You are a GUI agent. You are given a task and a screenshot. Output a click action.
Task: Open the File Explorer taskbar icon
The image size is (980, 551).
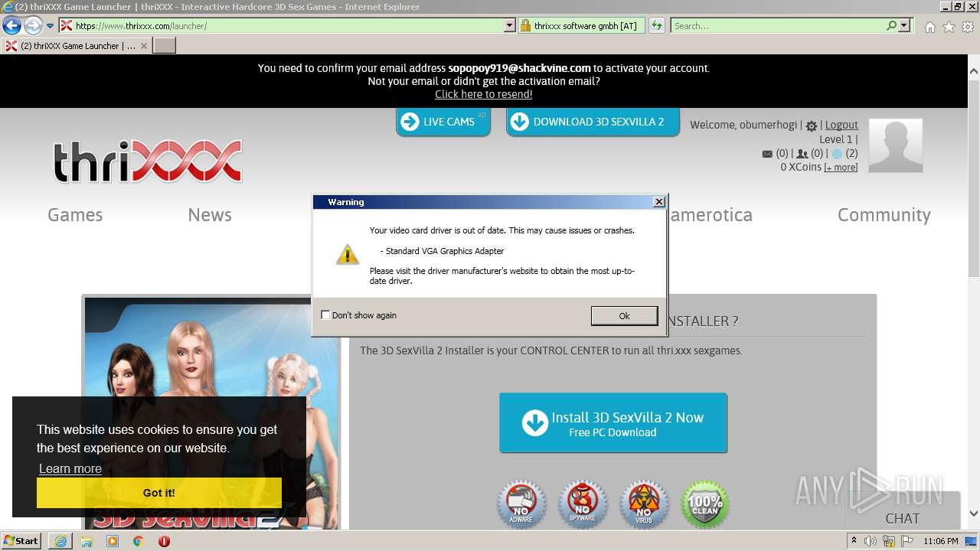(87, 541)
